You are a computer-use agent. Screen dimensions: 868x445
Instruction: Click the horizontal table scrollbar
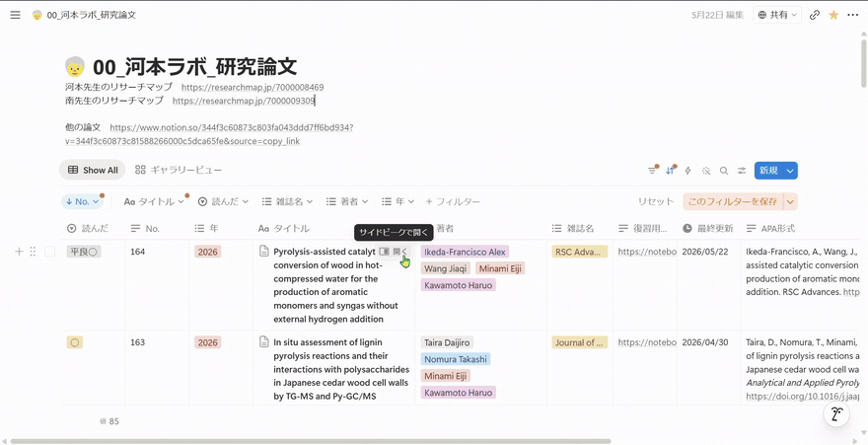[x=310, y=441]
